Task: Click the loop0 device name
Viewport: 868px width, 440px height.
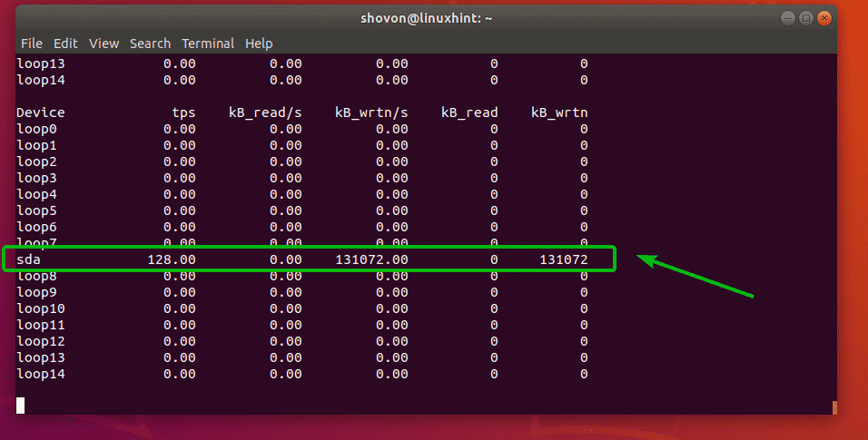Action: (36, 129)
